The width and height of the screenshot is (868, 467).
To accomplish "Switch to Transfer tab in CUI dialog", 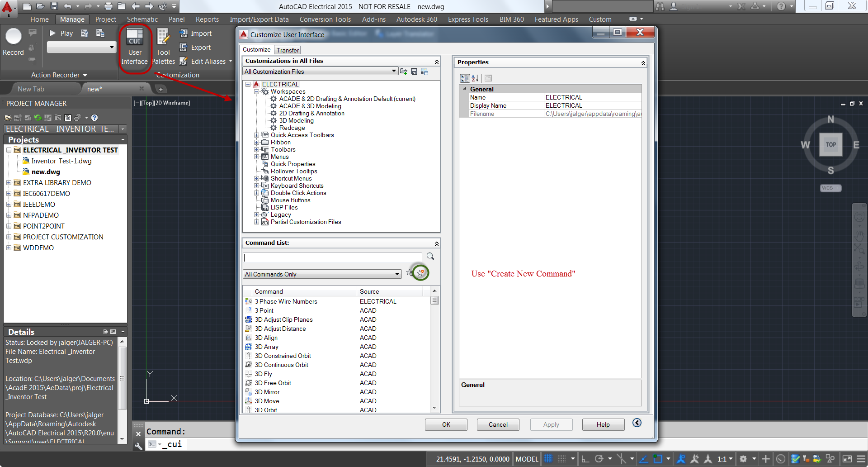I will click(x=288, y=50).
